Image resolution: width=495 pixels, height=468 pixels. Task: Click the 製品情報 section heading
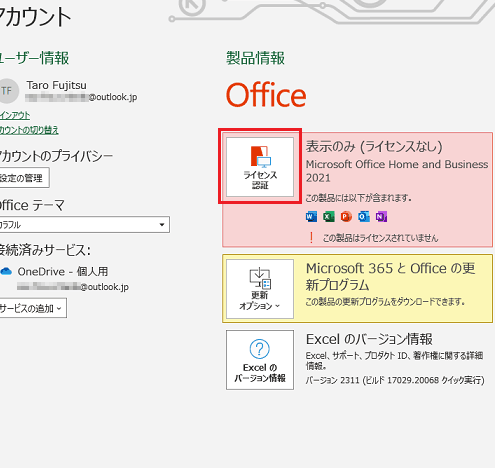coord(255,58)
